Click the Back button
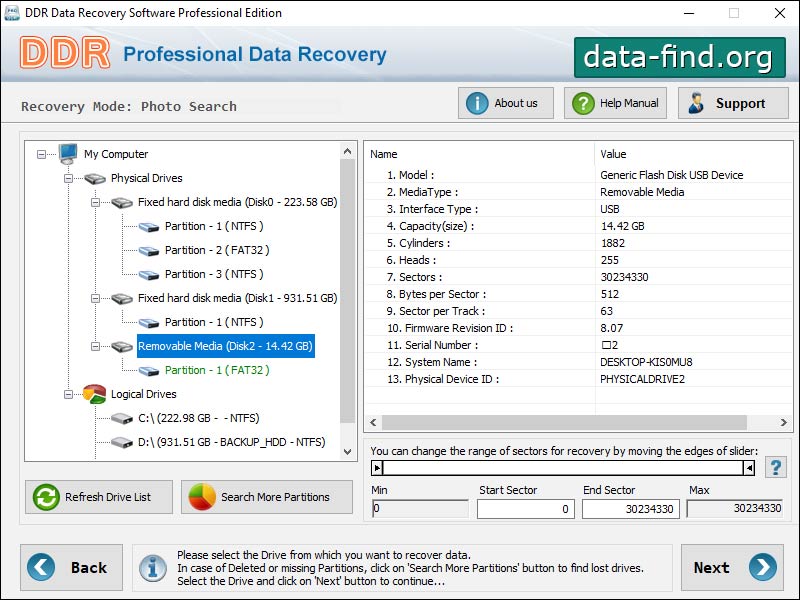This screenshot has height=600, width=800. 71,567
